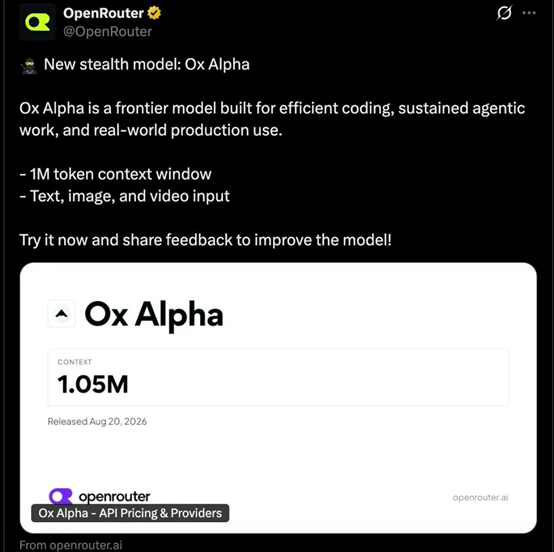Open the three-dot more options menu
Viewport: 554px width, 552px height.
529,13
